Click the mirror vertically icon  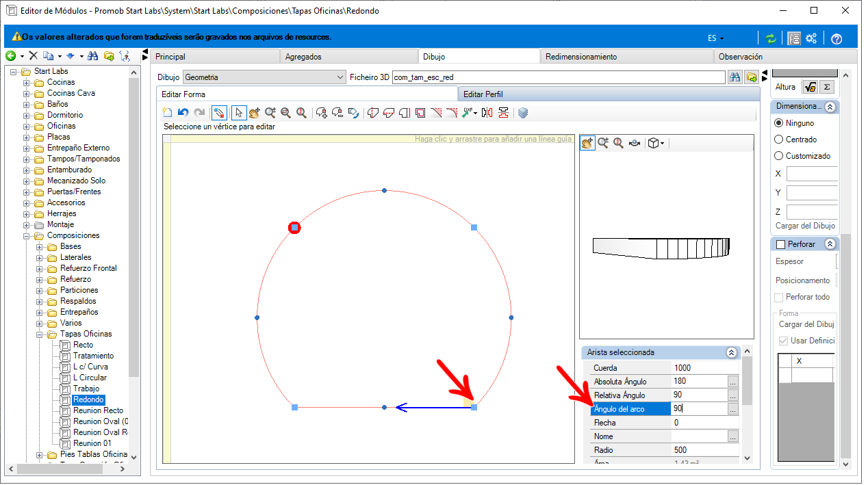coord(503,113)
